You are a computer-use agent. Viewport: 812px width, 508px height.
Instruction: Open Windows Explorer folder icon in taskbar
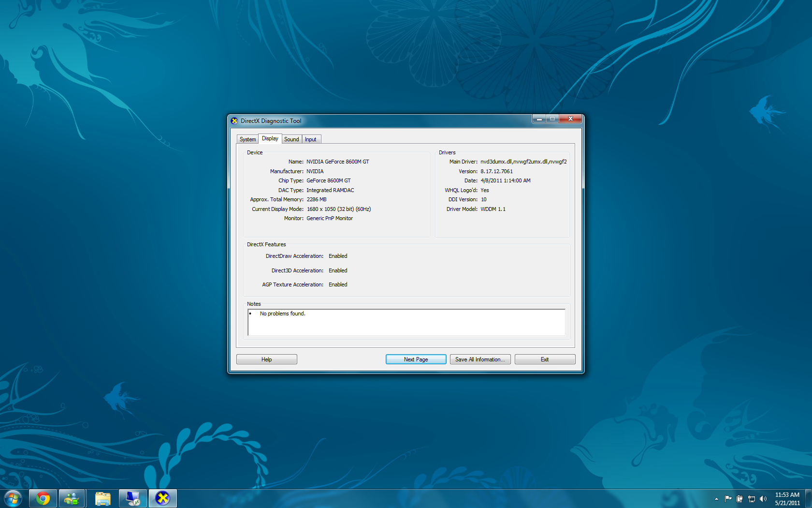pyautogui.click(x=102, y=498)
